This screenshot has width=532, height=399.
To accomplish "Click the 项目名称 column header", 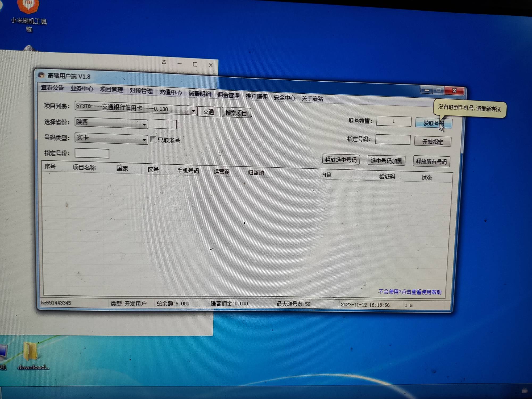I will click(84, 168).
